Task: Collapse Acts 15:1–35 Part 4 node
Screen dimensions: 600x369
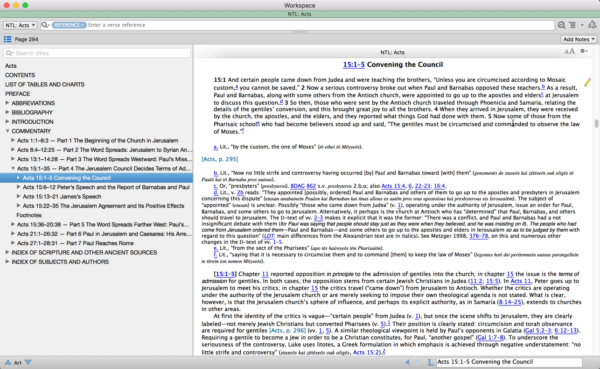Action: (13, 168)
